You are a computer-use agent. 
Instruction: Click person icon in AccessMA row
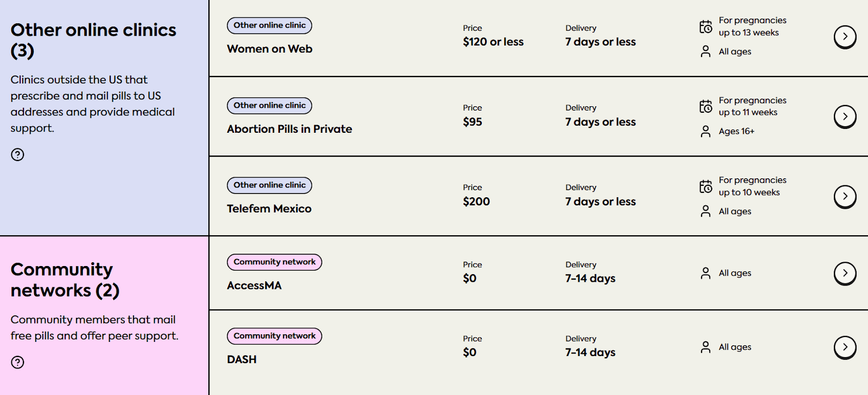tap(705, 273)
